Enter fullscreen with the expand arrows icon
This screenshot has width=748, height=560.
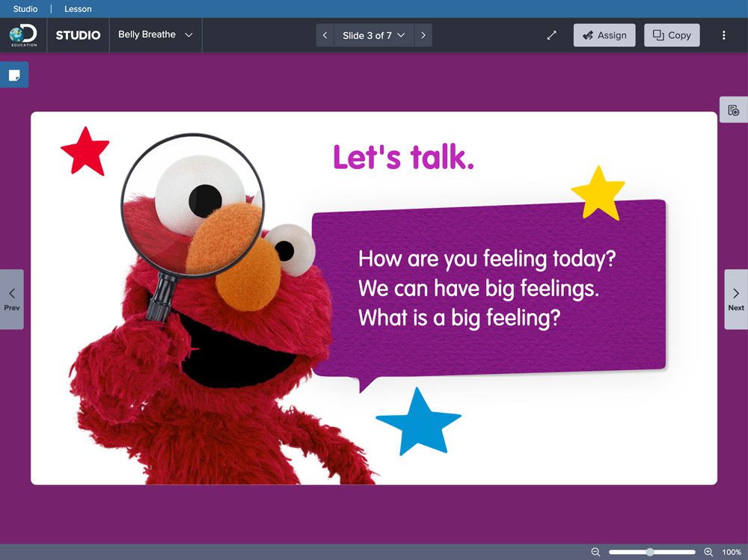pos(552,35)
